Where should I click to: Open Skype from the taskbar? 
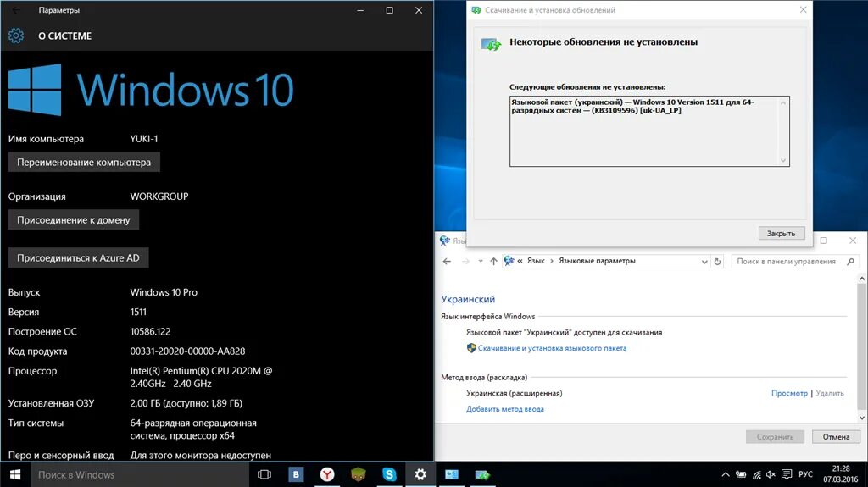click(x=389, y=474)
